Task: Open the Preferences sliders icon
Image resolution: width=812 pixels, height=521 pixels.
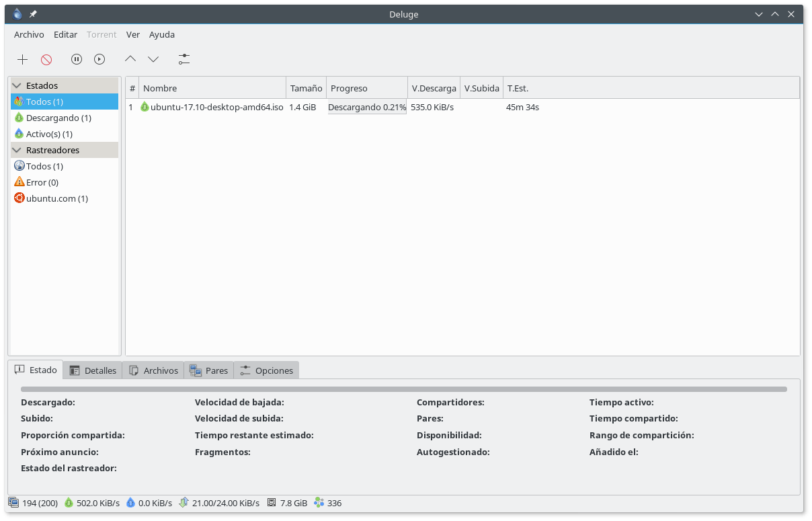Action: click(184, 59)
